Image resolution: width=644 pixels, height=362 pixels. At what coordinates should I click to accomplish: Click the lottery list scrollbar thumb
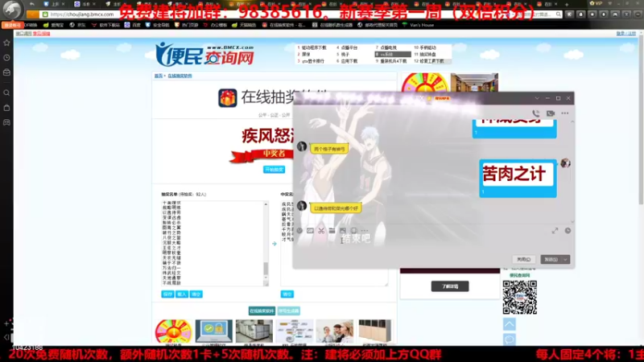coord(266,269)
